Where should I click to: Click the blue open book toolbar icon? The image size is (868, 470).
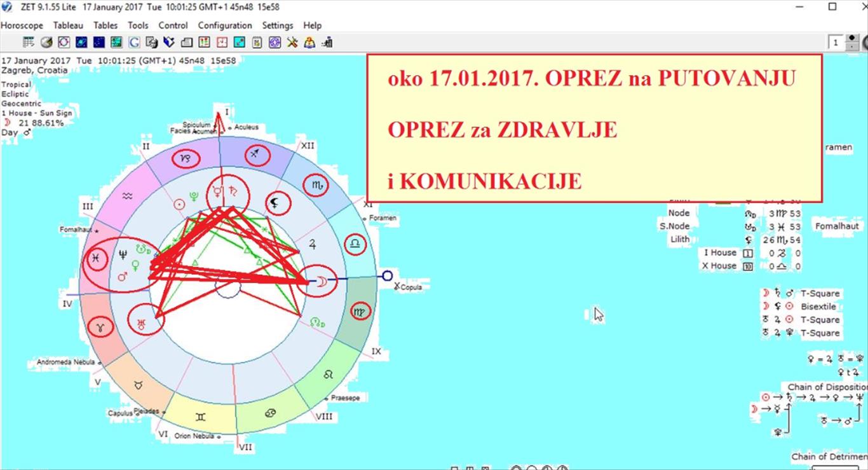169,43
